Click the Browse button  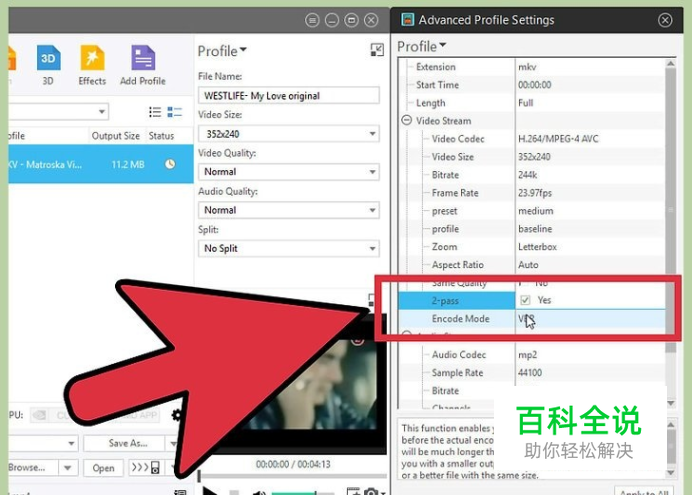pyautogui.click(x=30, y=468)
